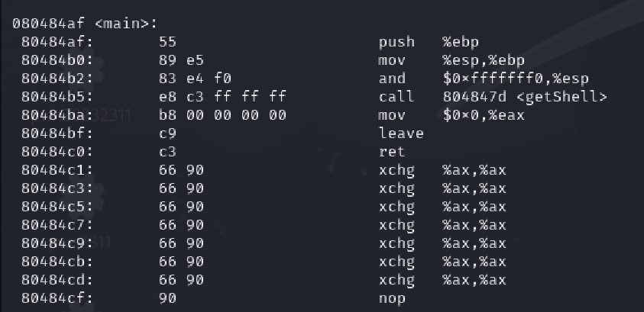Screen dimensions: 644x312
Task: Click the call instruction mnemonic
Action: (x=396, y=97)
